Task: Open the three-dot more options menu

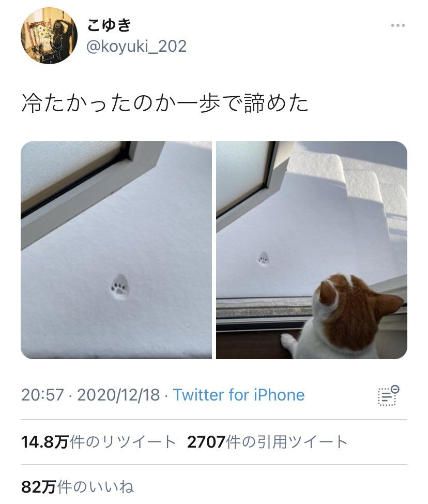Action: pos(398,25)
